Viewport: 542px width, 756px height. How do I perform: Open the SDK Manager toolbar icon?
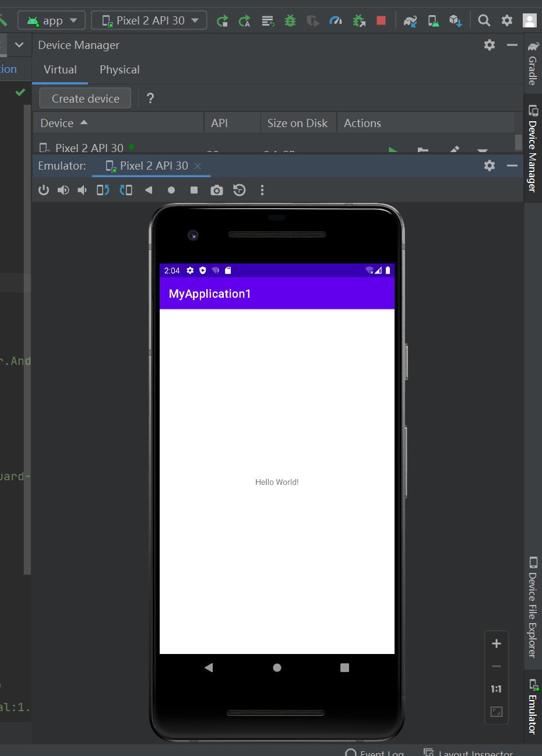click(x=456, y=21)
